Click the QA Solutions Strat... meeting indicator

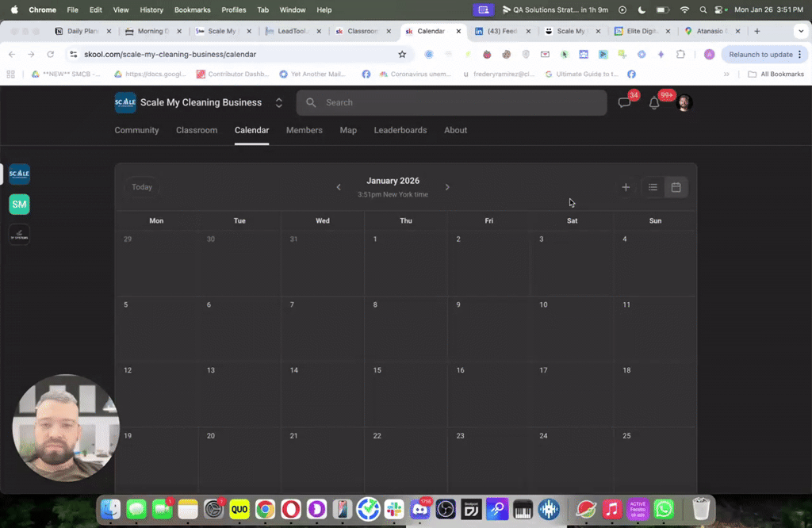555,10
